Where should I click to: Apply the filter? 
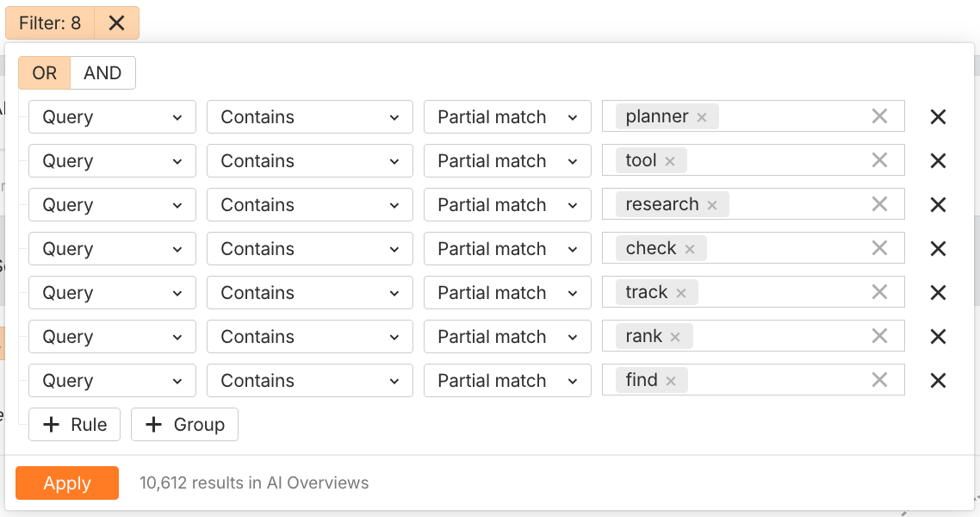66,483
